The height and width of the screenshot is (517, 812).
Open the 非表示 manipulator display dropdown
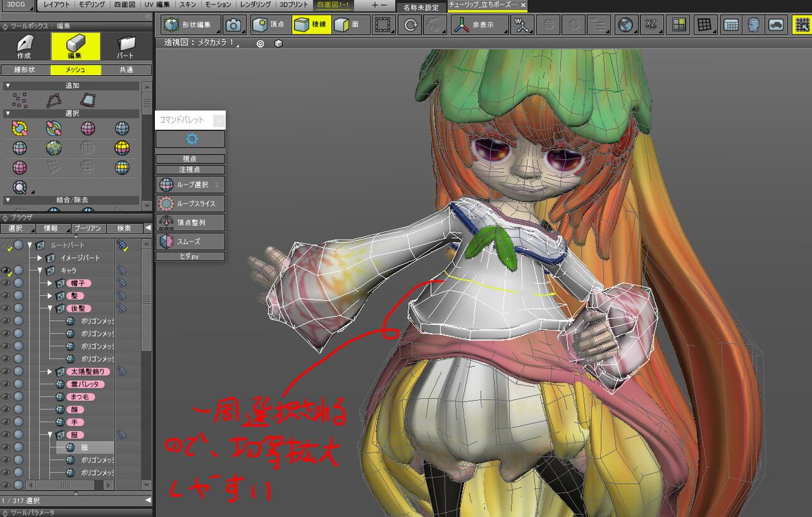[x=480, y=25]
